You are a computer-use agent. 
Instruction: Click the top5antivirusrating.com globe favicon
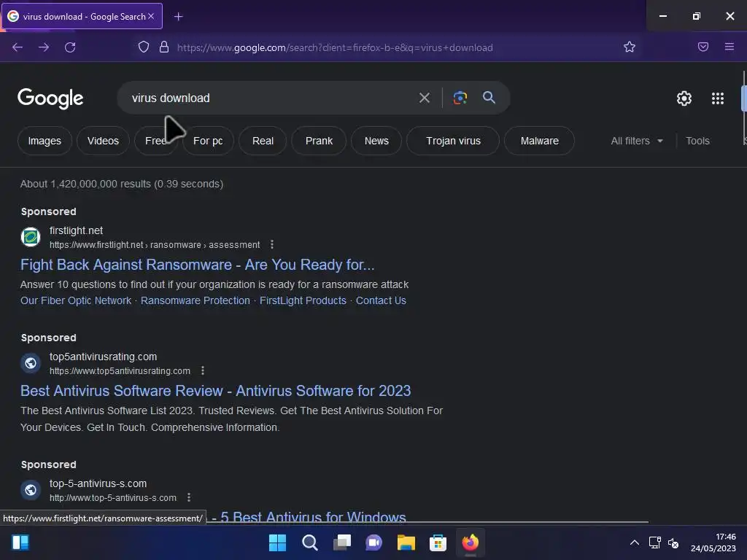(x=31, y=363)
